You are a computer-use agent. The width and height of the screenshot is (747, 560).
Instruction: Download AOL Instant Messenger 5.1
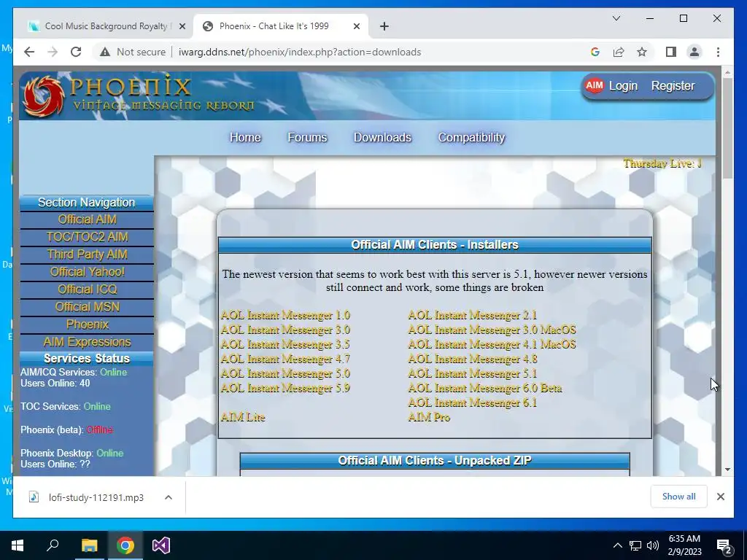point(473,374)
